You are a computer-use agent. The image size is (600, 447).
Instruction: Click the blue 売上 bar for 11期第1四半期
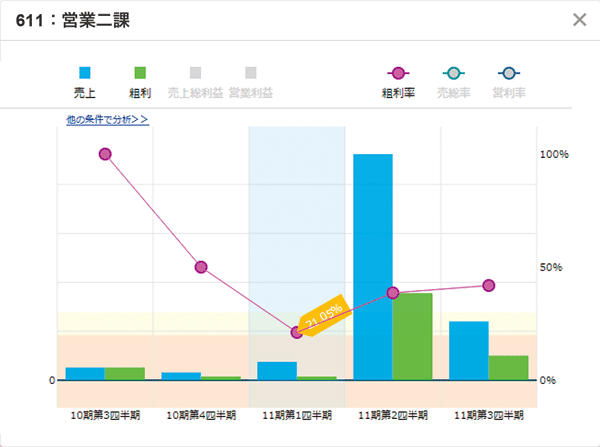coord(277,370)
